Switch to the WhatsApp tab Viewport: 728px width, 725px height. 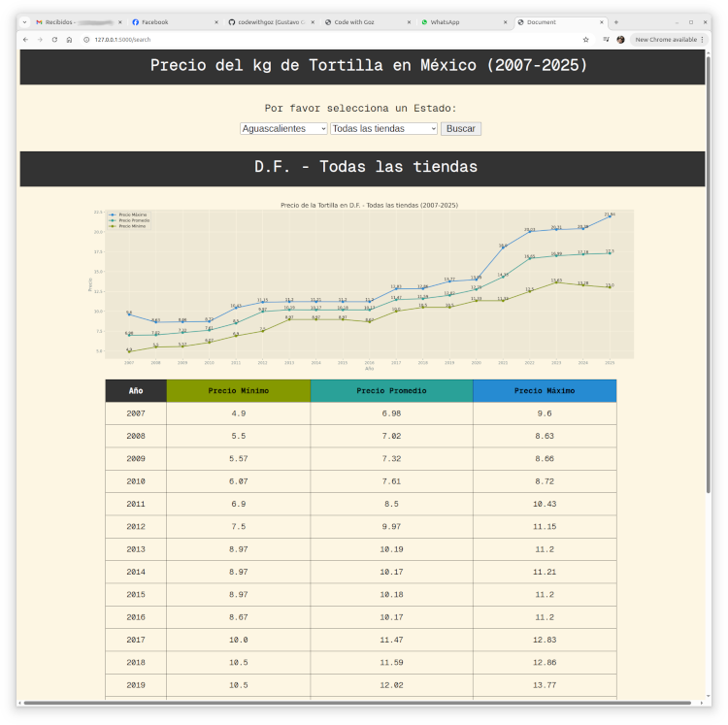point(459,21)
